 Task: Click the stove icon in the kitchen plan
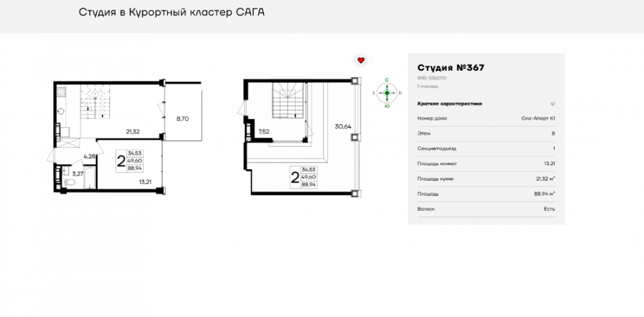(x=60, y=93)
